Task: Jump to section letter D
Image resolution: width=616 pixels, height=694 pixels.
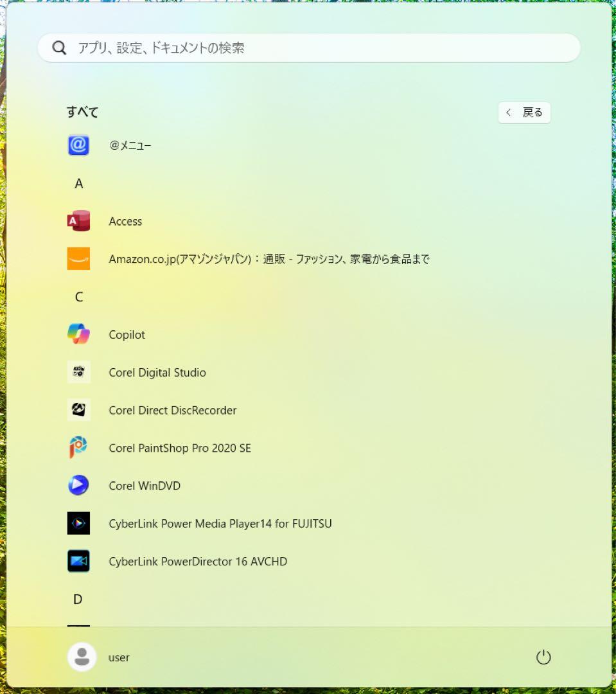Action: [x=78, y=599]
